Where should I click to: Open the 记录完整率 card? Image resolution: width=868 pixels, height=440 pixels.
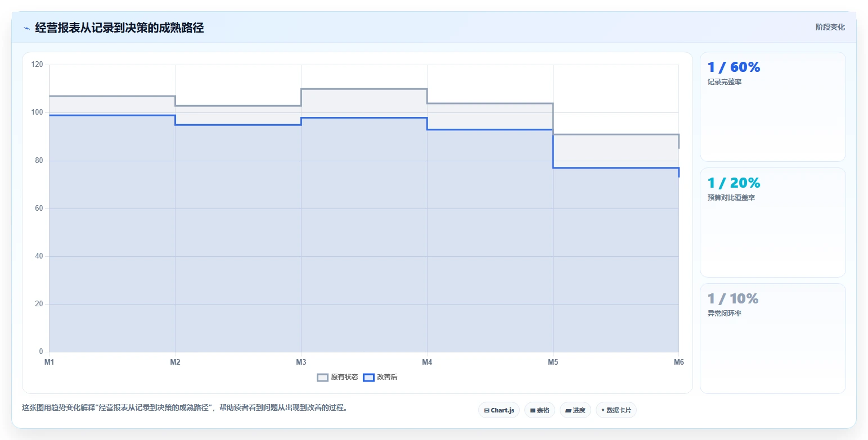[x=772, y=107]
